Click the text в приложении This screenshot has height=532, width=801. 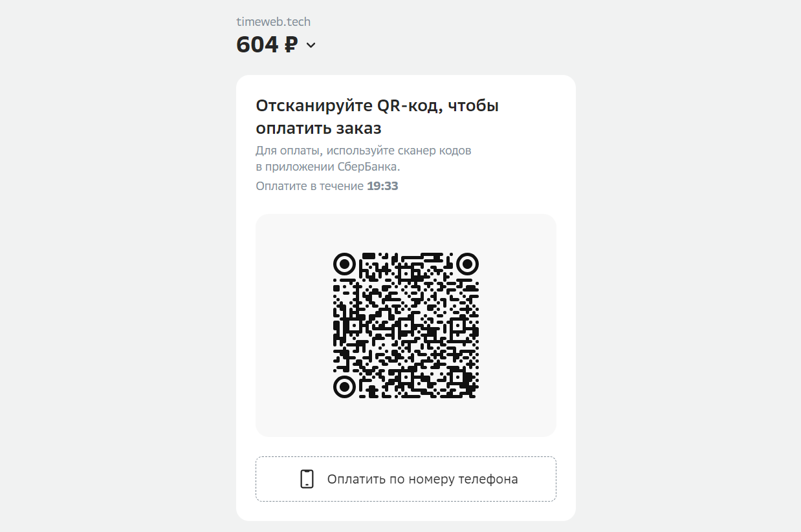[x=295, y=167]
